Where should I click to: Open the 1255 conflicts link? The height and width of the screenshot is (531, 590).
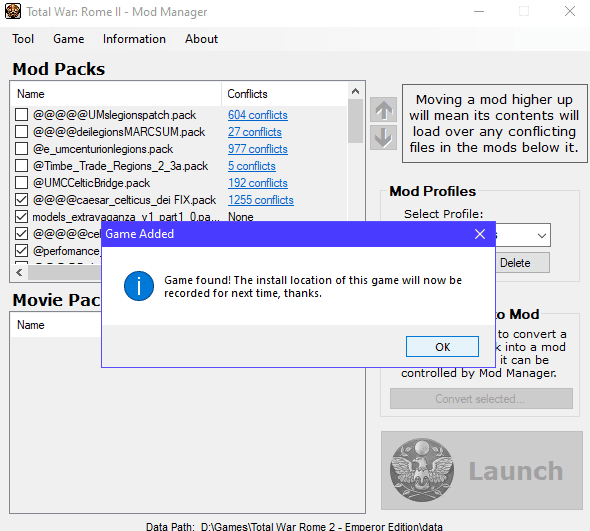pos(261,200)
